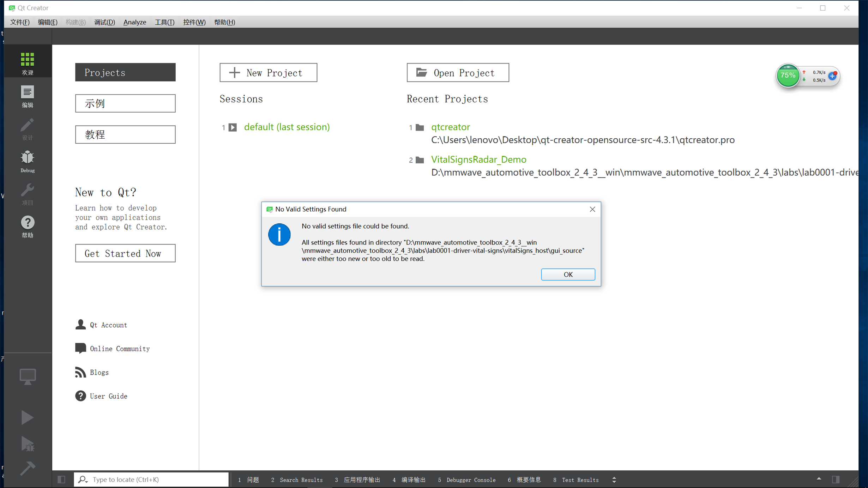Open the 教程 (Tutorials) page
Image resolution: width=868 pixels, height=488 pixels.
[125, 134]
